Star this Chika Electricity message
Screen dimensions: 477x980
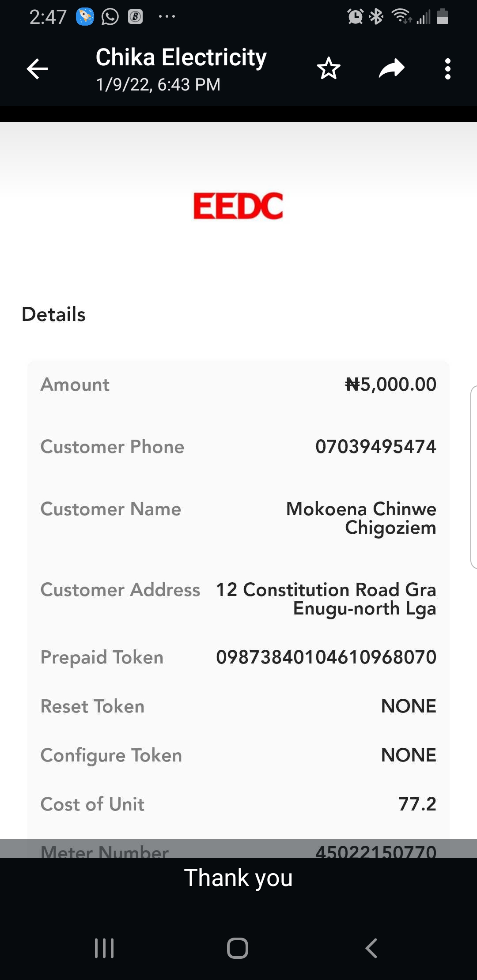click(329, 69)
